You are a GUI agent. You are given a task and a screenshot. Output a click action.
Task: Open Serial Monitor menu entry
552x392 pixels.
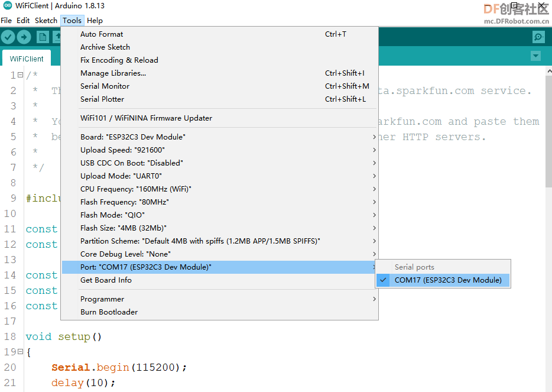click(219, 86)
